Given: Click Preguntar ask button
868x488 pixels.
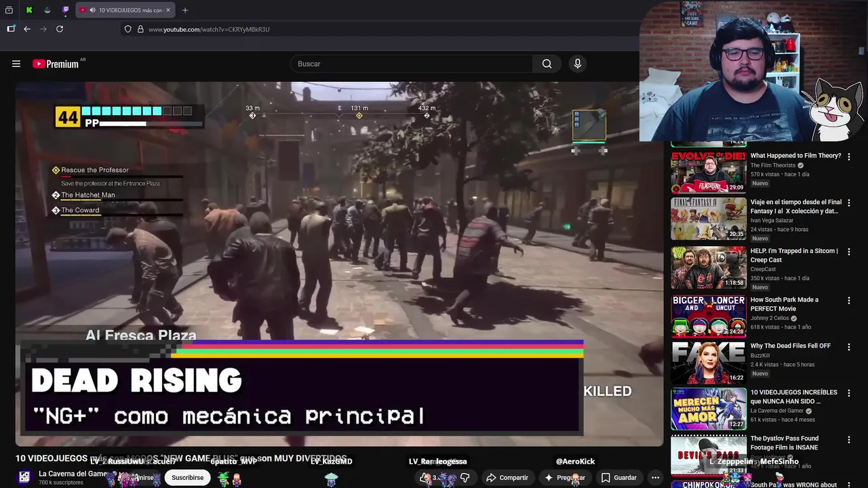Looking at the screenshot, I should click(x=565, y=478).
